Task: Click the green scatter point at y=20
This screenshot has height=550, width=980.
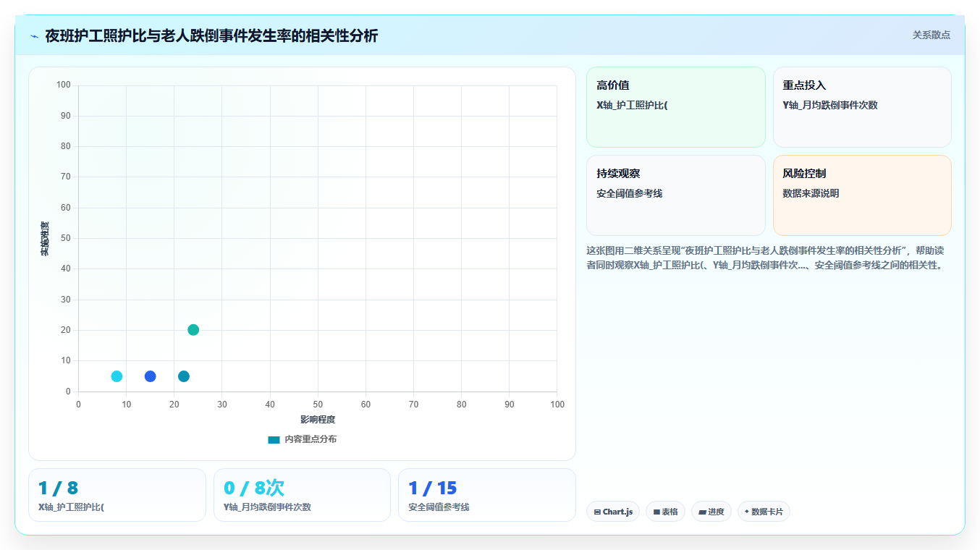Action: pos(193,330)
